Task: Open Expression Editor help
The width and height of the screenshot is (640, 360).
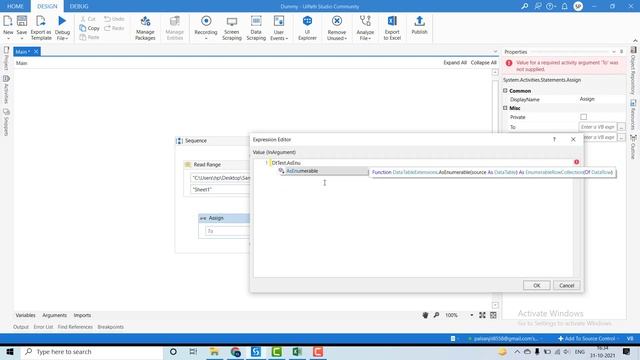Action: [x=554, y=139]
